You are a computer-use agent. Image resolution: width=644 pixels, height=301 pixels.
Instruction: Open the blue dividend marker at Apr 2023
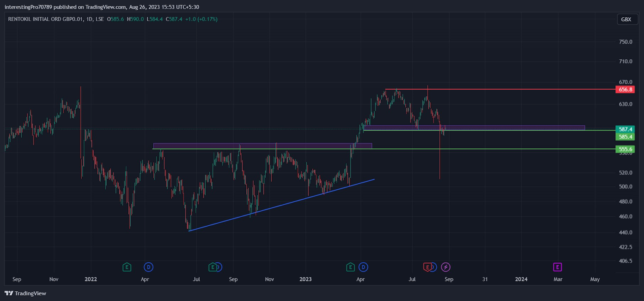pos(363,267)
